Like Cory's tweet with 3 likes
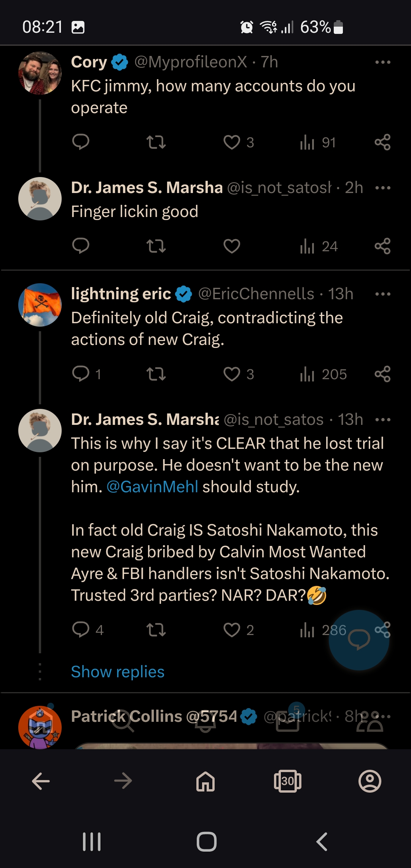 coord(239,142)
